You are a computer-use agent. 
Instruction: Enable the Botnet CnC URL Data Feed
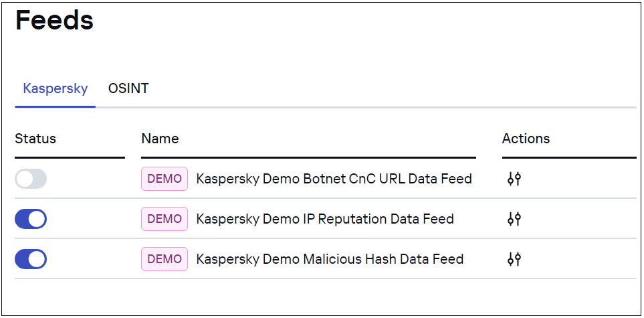click(31, 179)
